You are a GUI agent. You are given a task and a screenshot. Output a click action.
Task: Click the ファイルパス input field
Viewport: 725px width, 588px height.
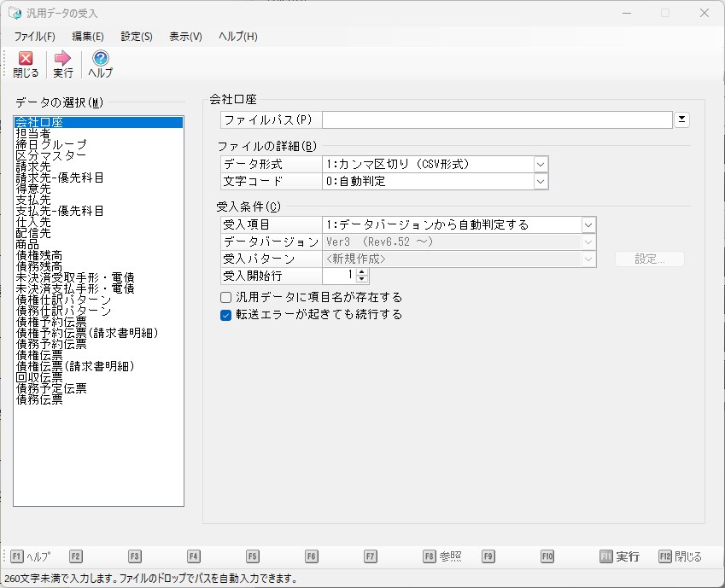tap(497, 119)
